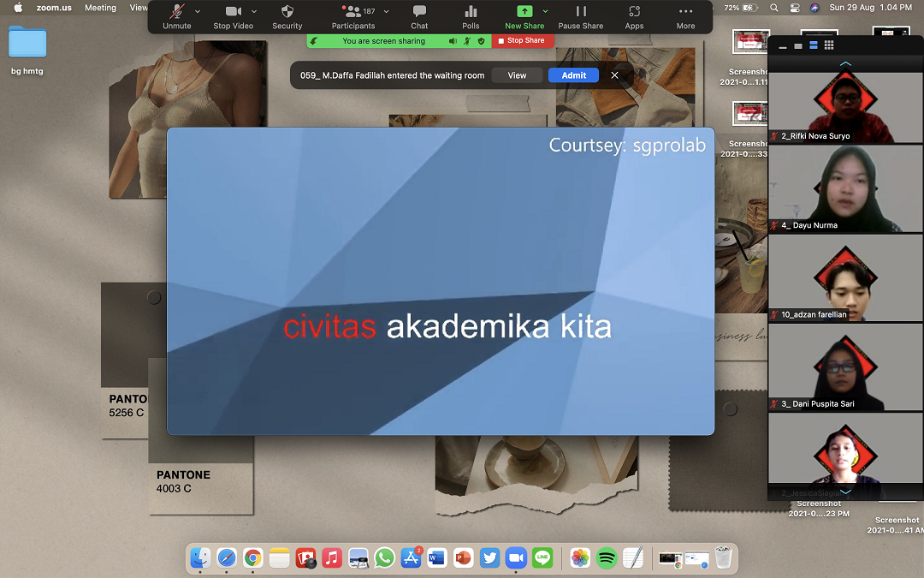The image size is (924, 578).
Task: Pause the screen share
Action: [x=581, y=16]
